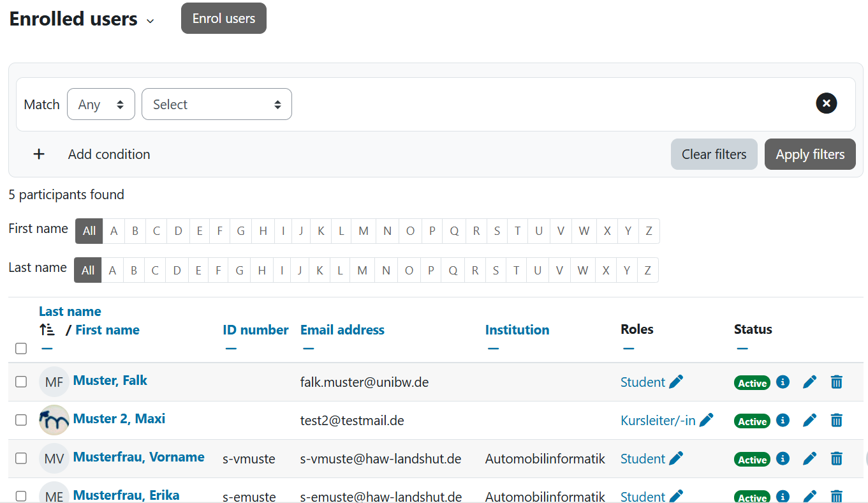Click the info icon next to Falk Muster's Active status
Image resolution: width=868 pixels, height=503 pixels.
point(782,382)
